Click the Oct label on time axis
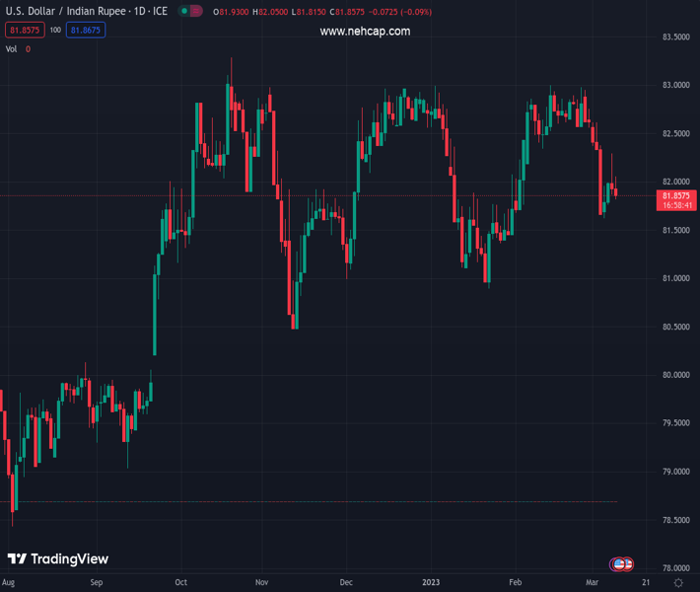Screen dimensions: 700x592 point(180,583)
